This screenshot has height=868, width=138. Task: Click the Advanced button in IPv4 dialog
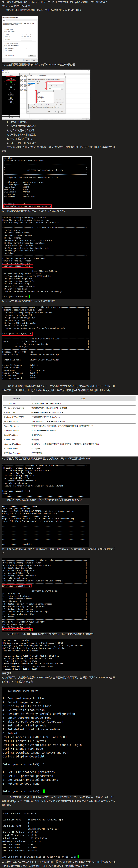[32, 56]
